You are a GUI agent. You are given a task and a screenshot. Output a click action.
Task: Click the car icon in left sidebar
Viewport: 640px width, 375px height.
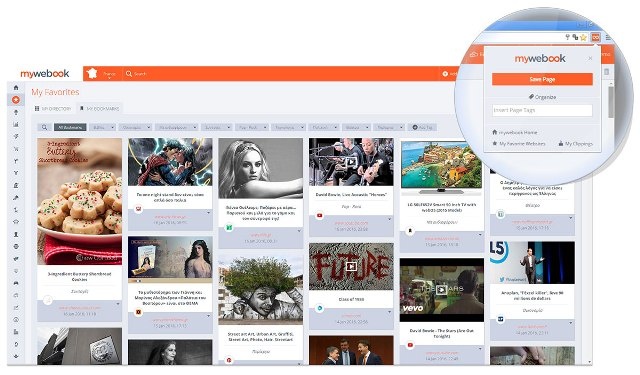[16, 283]
